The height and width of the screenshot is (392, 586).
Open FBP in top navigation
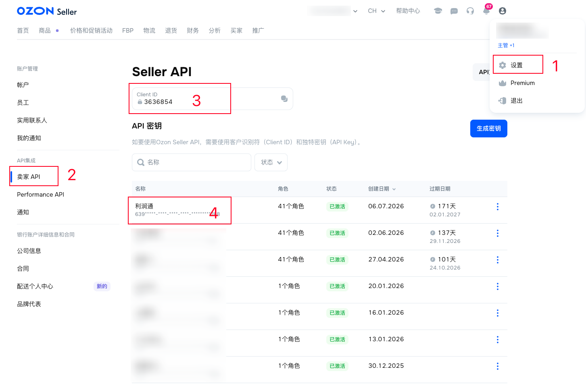pyautogui.click(x=128, y=31)
